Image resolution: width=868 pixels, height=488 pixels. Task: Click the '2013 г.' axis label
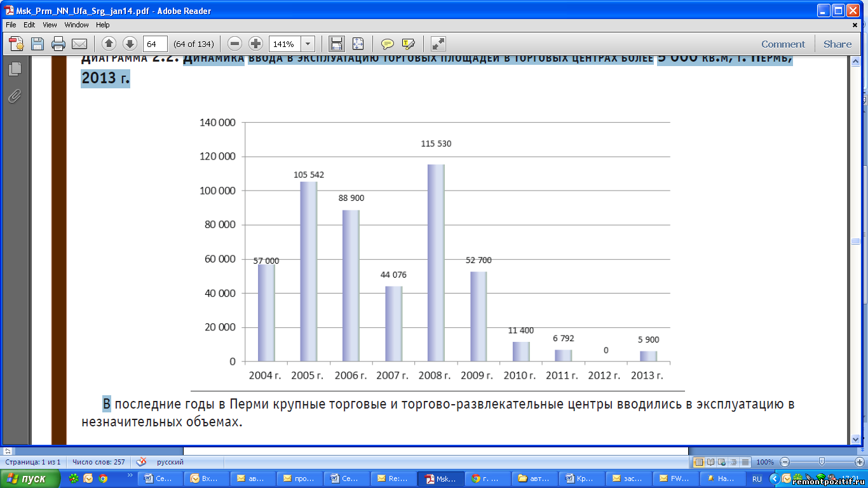[x=648, y=376]
